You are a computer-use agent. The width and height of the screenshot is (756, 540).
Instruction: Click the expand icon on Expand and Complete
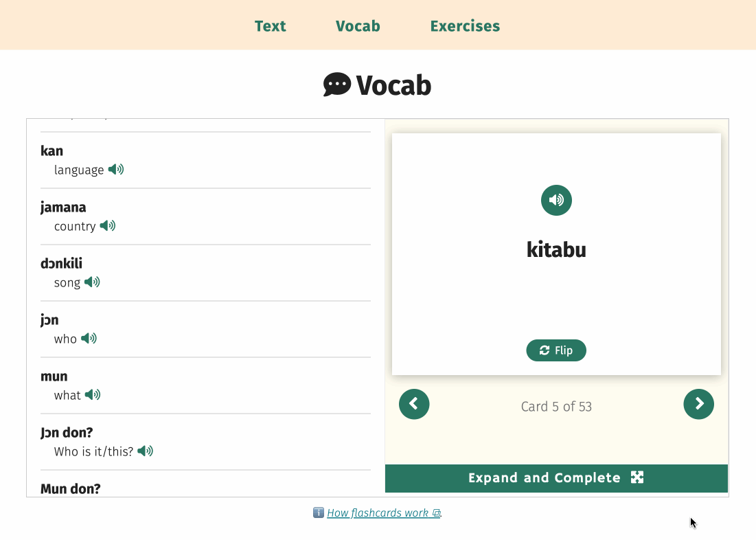tap(637, 477)
